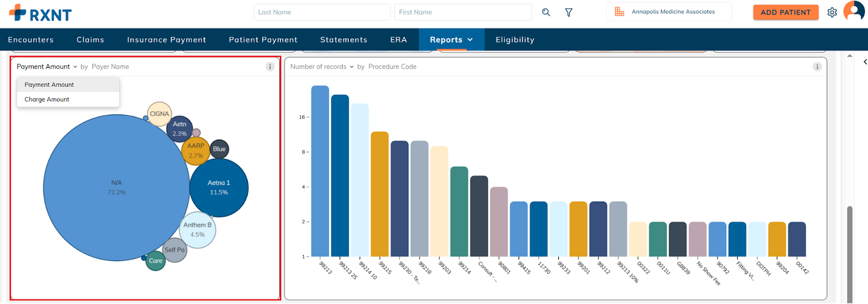Switch to the Claims tab
This screenshot has width=868, height=304.
(90, 40)
